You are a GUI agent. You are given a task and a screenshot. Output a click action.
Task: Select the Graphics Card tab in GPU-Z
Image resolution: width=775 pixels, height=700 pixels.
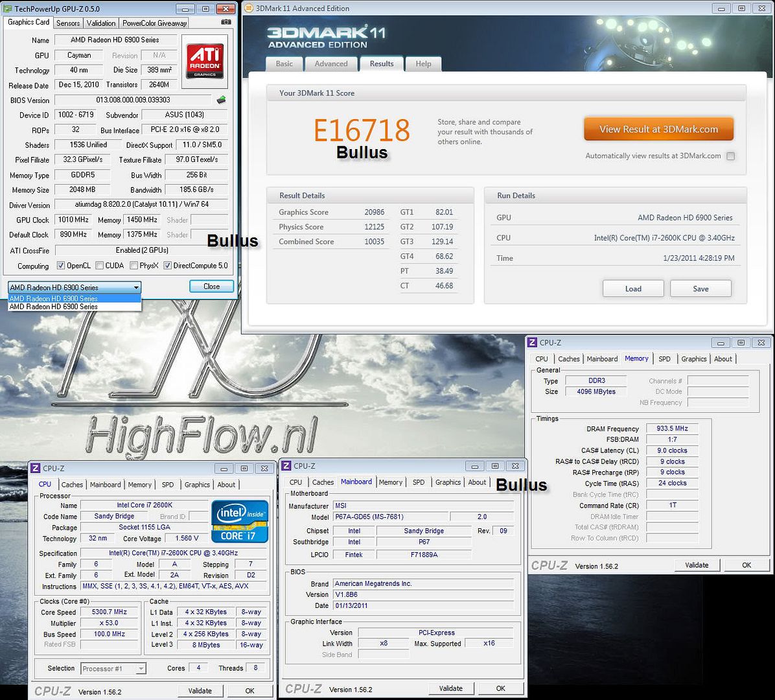pos(28,22)
